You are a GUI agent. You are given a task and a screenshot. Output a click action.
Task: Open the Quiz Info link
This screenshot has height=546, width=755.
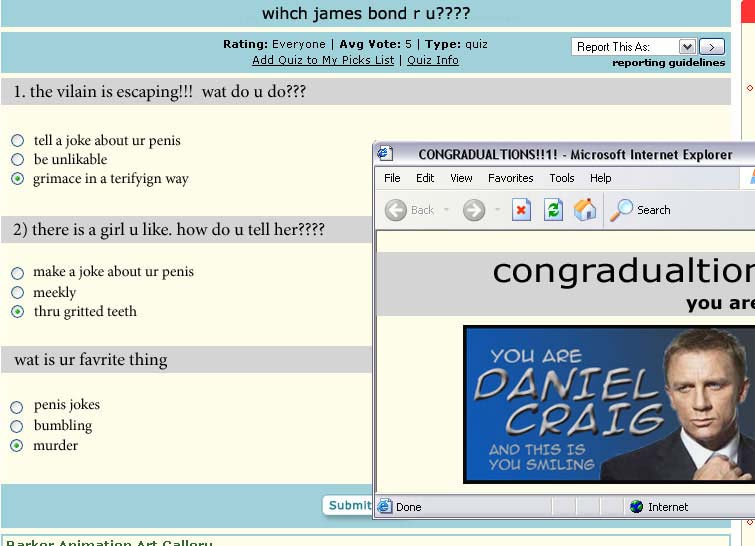[x=433, y=60]
